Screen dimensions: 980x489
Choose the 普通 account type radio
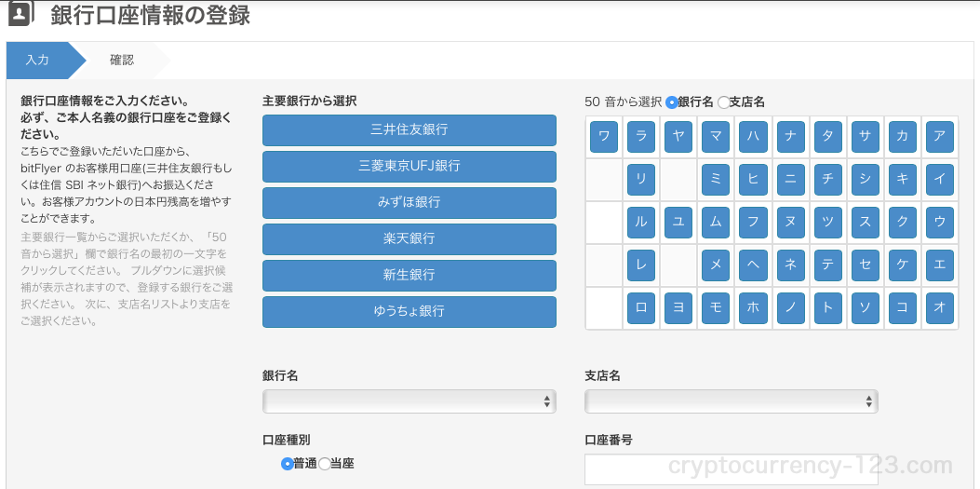tap(288, 464)
